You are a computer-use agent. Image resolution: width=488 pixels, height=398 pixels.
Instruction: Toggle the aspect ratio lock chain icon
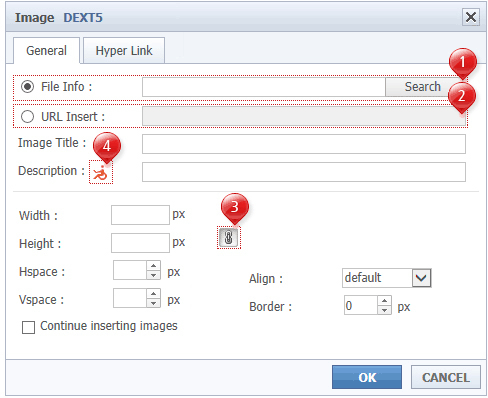tap(229, 238)
